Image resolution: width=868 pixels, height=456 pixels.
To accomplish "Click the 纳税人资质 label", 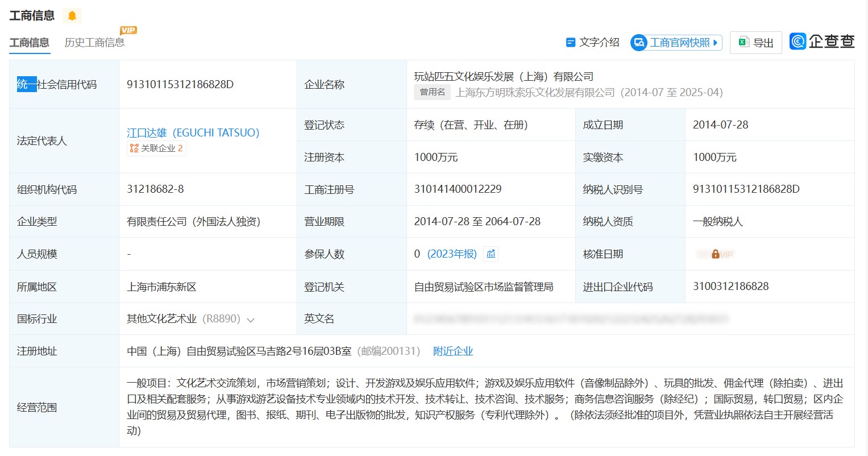I will [608, 222].
